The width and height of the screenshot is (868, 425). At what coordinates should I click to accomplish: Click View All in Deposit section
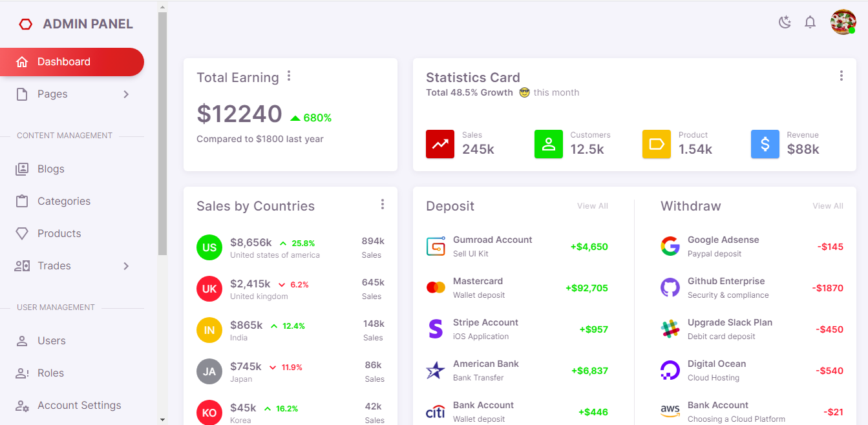[592, 206]
